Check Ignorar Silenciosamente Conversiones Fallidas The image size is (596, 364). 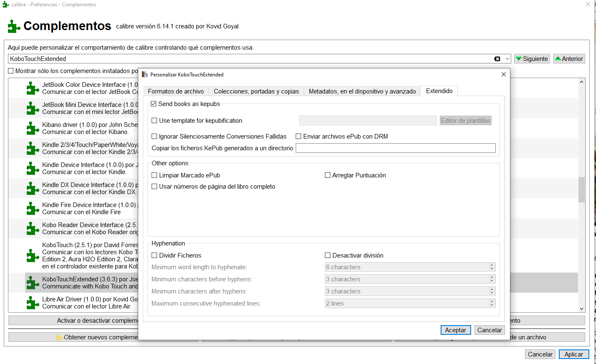coord(155,136)
